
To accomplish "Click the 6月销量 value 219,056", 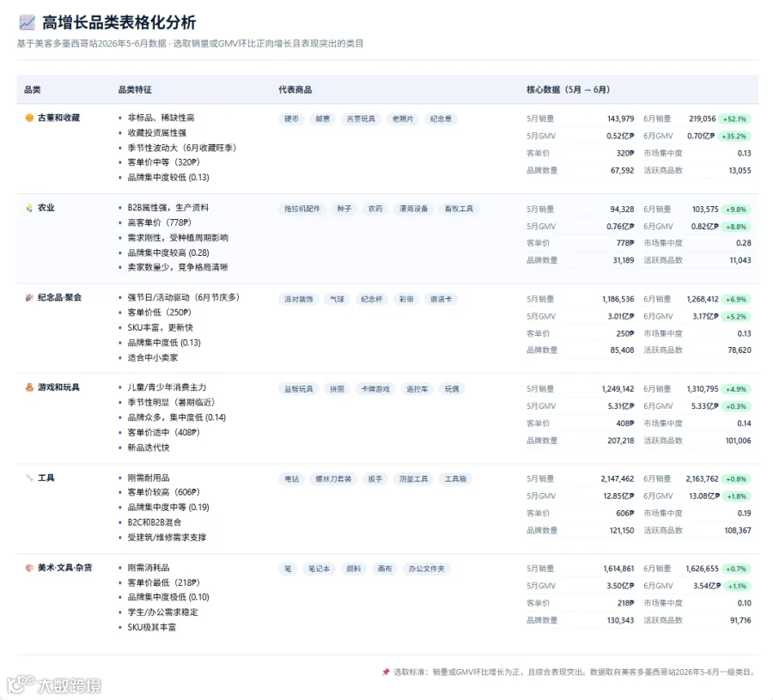I will pyautogui.click(x=702, y=119).
